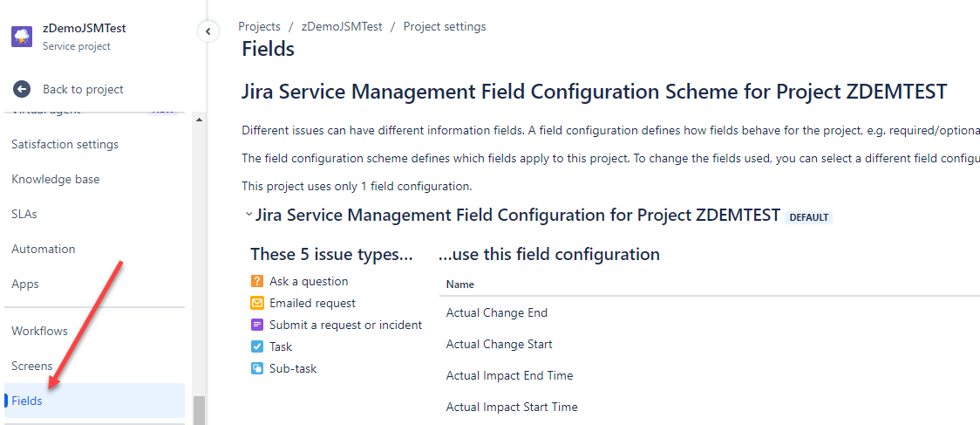Open Knowledge base settings
This screenshot has height=425, width=980.
point(56,179)
